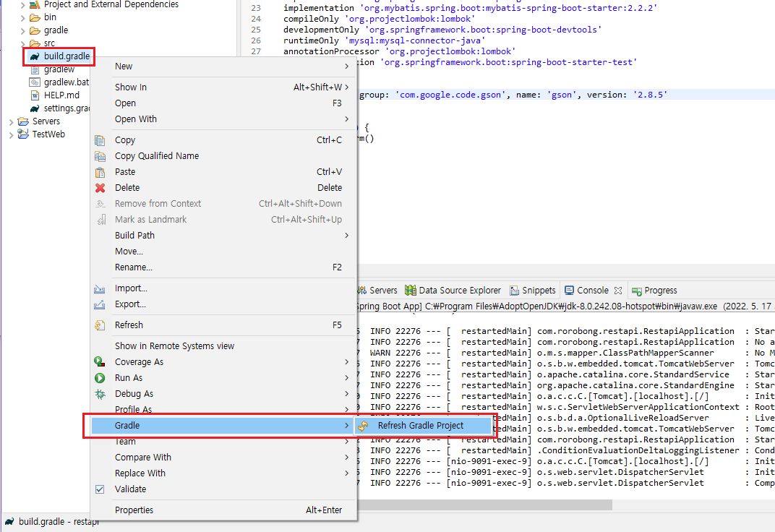Click the lombok compileOnly line
Viewport: 775px width, 532px height.
[x=379, y=19]
